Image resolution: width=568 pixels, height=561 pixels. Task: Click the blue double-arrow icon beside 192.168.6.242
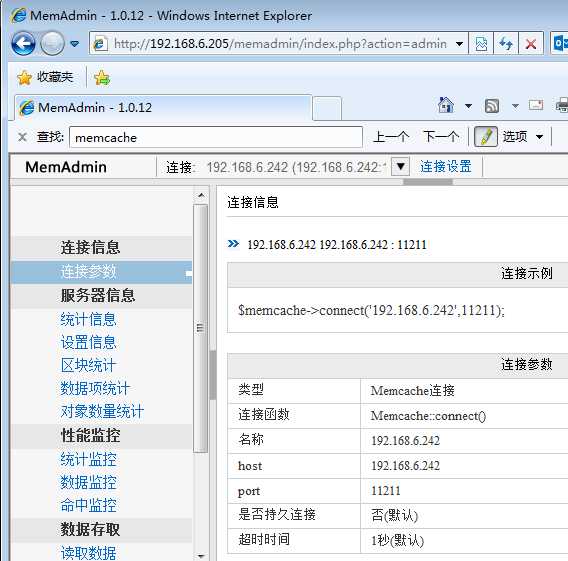(x=233, y=243)
